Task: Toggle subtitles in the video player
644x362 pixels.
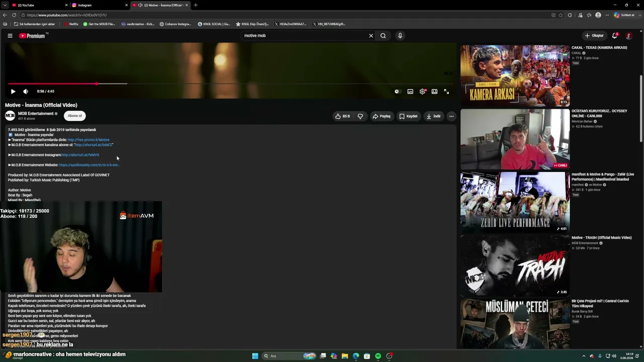Action: click(411, 92)
